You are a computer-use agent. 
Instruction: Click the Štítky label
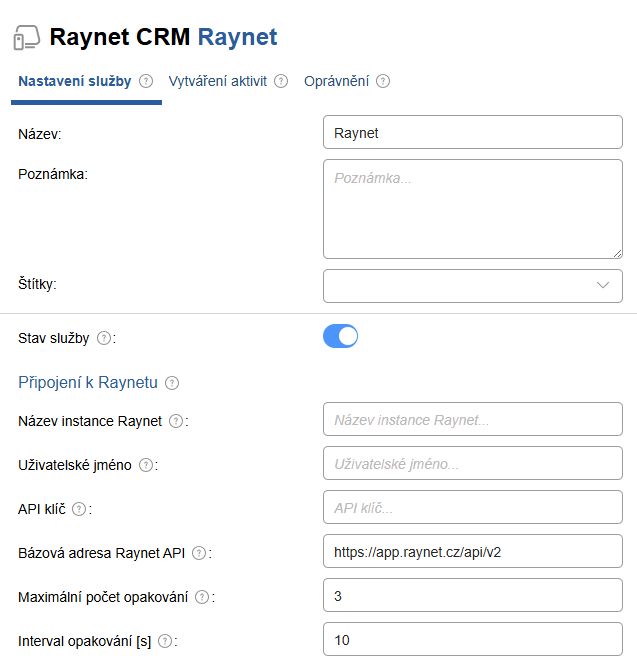[x=37, y=284]
